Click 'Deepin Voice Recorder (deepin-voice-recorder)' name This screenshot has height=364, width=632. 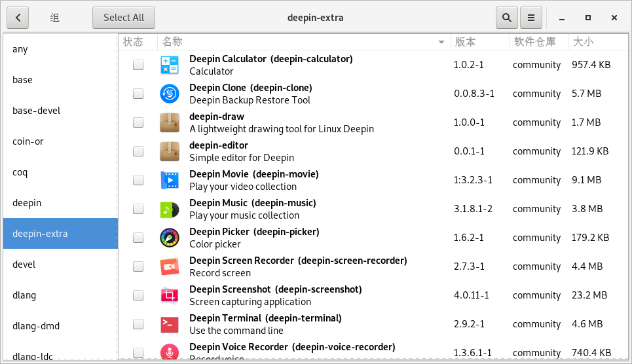292,347
